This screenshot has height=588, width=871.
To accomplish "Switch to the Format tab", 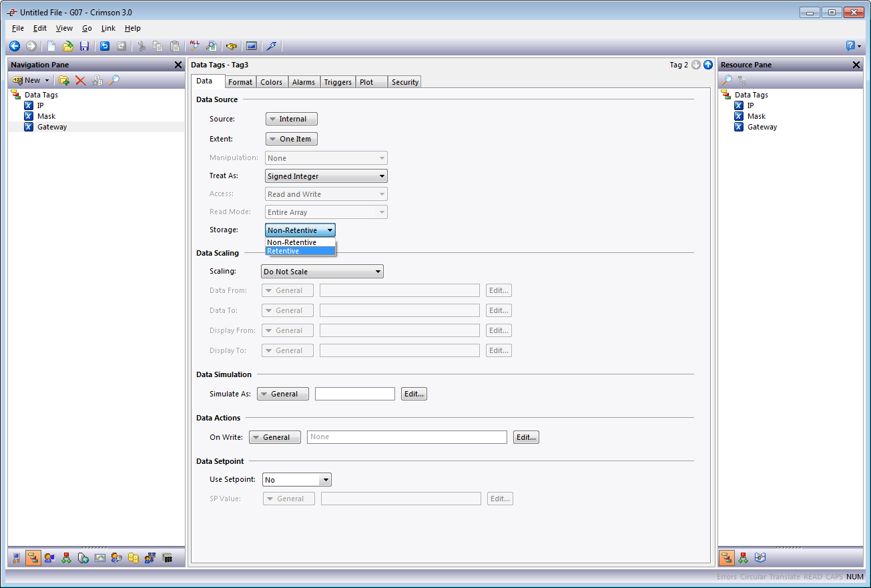I will click(x=240, y=82).
